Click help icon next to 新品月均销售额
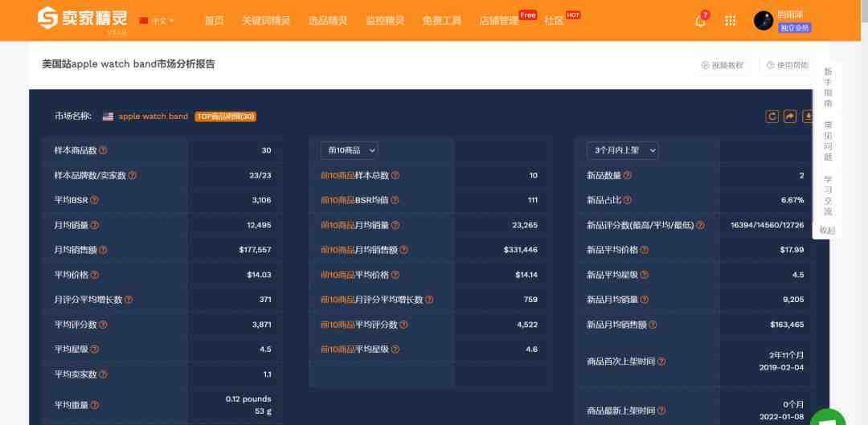 coord(653,325)
